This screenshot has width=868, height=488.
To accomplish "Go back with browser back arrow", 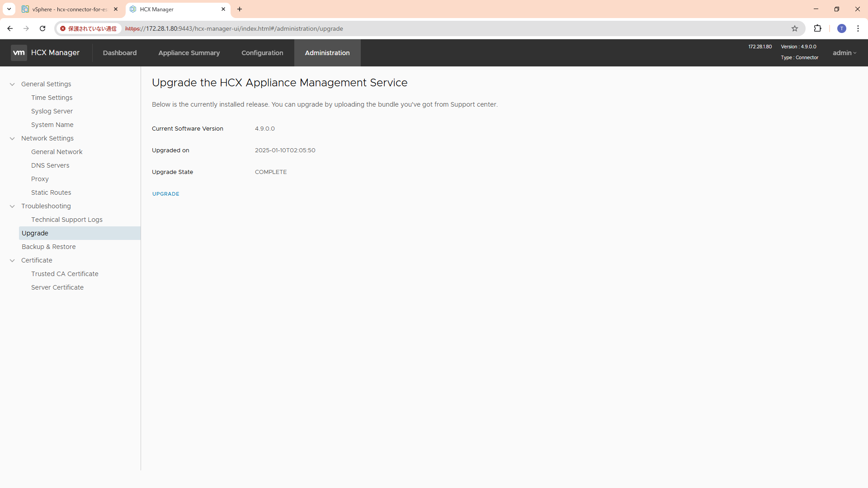I will coord(10,28).
